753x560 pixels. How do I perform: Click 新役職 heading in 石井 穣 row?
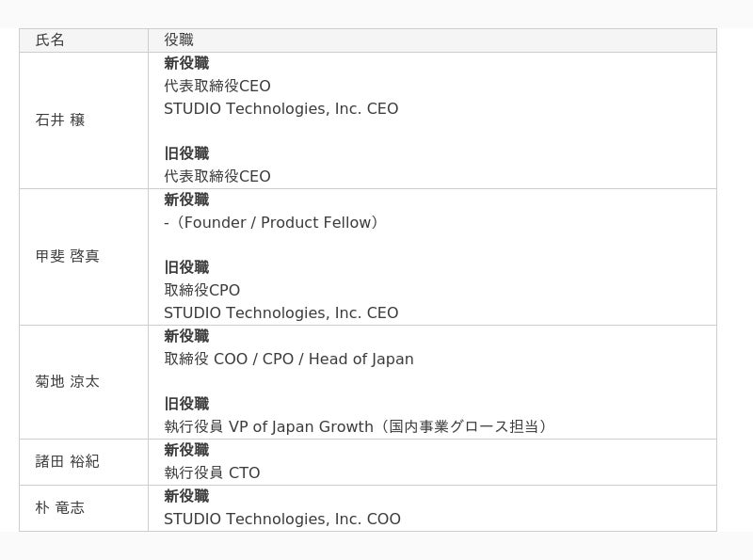186,64
